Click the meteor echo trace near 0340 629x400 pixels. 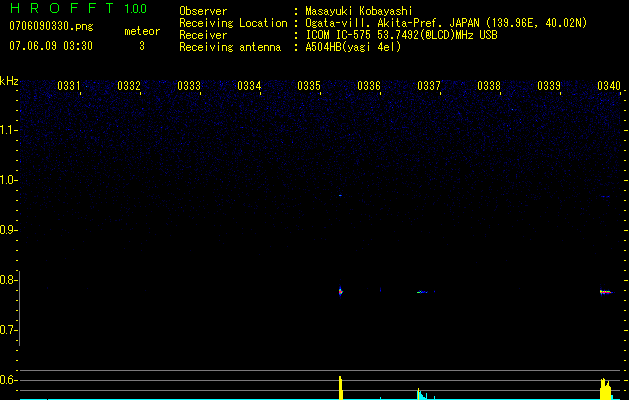(606, 292)
